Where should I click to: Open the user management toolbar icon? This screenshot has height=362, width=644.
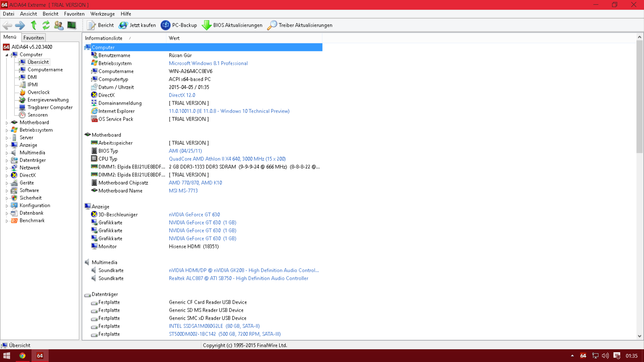coord(59,25)
